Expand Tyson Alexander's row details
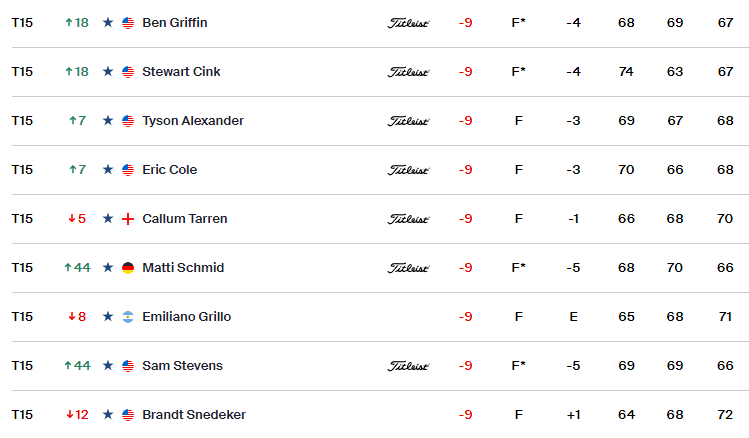Image resolution: width=749 pixels, height=438 pixels. click(380, 121)
